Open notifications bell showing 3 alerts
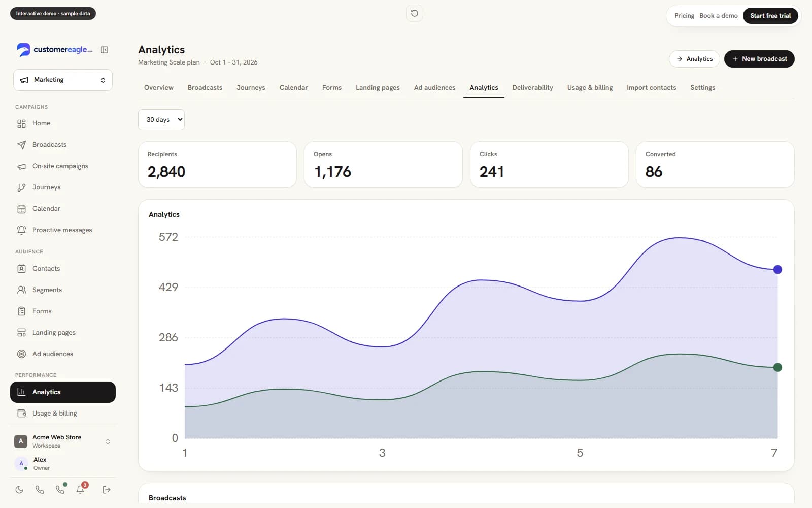812x508 pixels. (81, 489)
